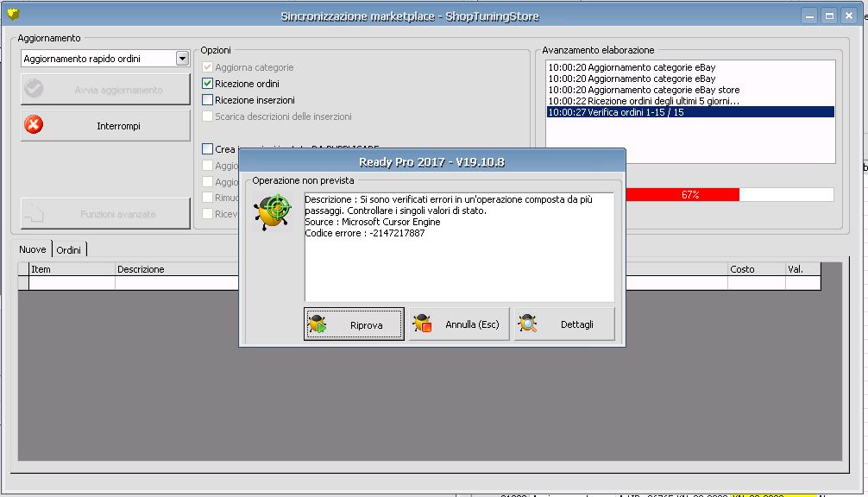Click the magnifier bug icon on Dettagli

(527, 324)
